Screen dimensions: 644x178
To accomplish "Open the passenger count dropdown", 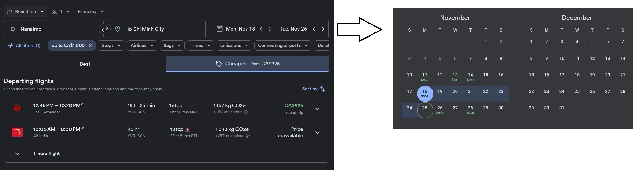I will coord(61,12).
